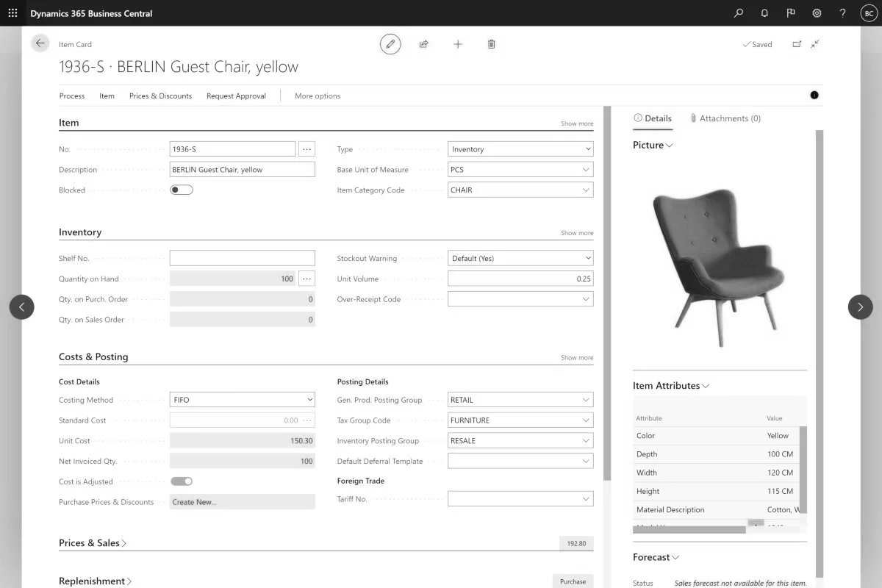Open the Prices & Discounts menu
This screenshot has height=588, width=882.
(x=160, y=96)
